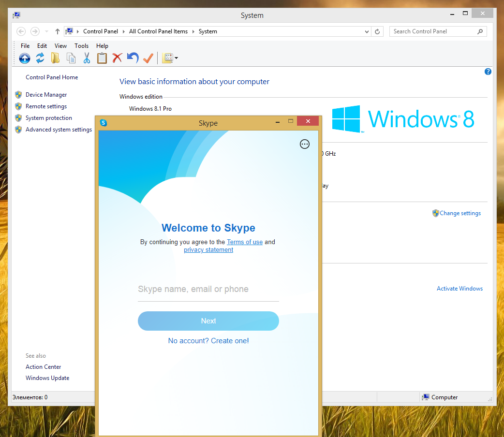Click the blue Up toolbar icon
This screenshot has height=437, width=504.
click(x=25, y=58)
